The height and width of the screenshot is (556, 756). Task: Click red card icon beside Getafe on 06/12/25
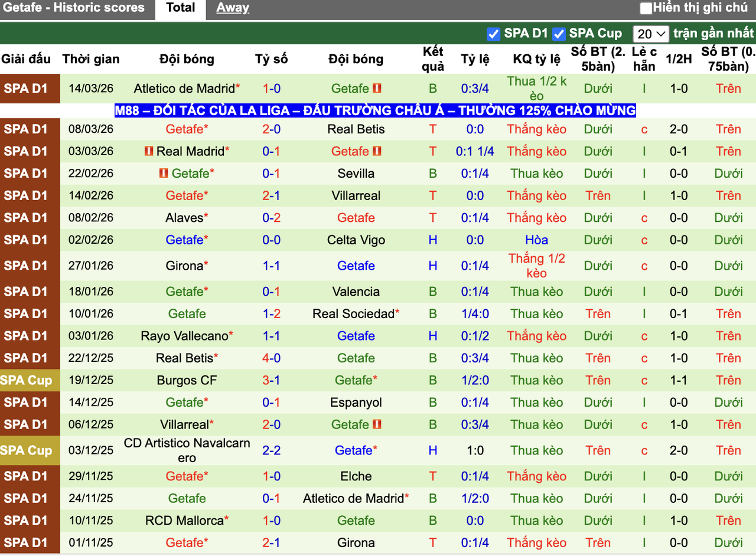click(377, 424)
